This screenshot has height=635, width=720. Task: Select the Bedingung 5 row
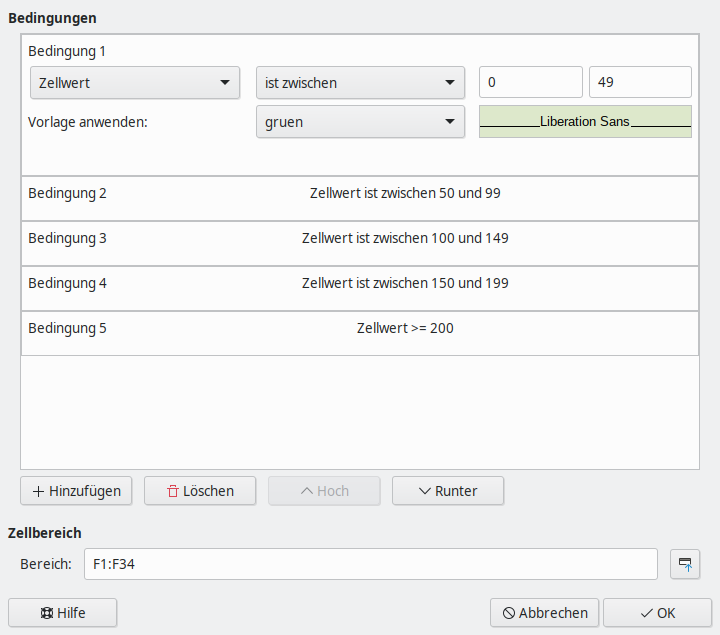(360, 333)
